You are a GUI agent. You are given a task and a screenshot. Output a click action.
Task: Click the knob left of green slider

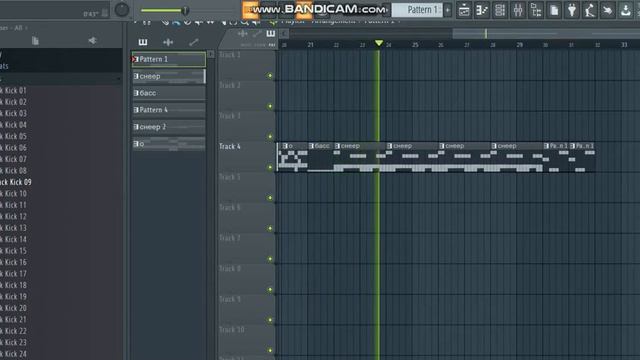tap(122, 9)
